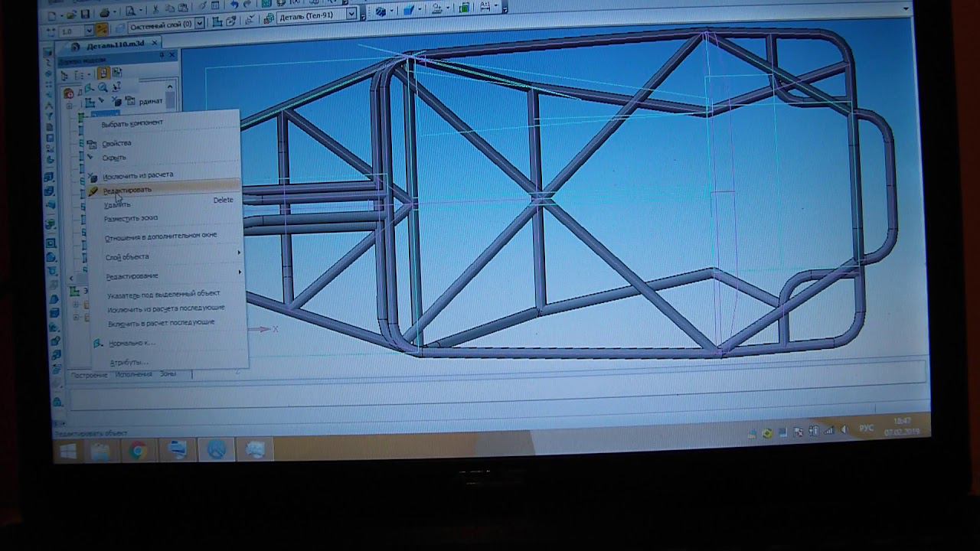Switch to the Построение tab
Screen dimensions: 980x551
click(89, 375)
